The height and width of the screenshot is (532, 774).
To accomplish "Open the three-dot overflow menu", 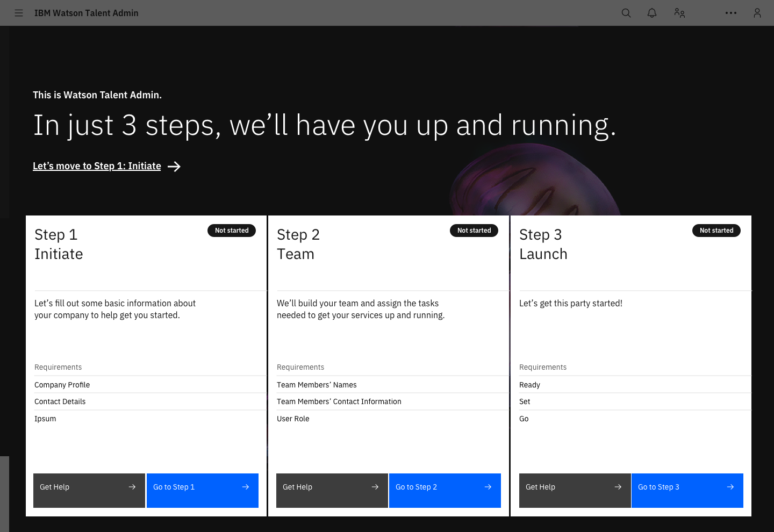I will click(731, 13).
